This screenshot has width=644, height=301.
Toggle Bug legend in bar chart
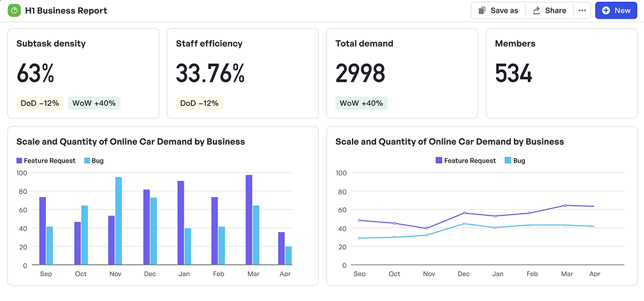[93, 161]
